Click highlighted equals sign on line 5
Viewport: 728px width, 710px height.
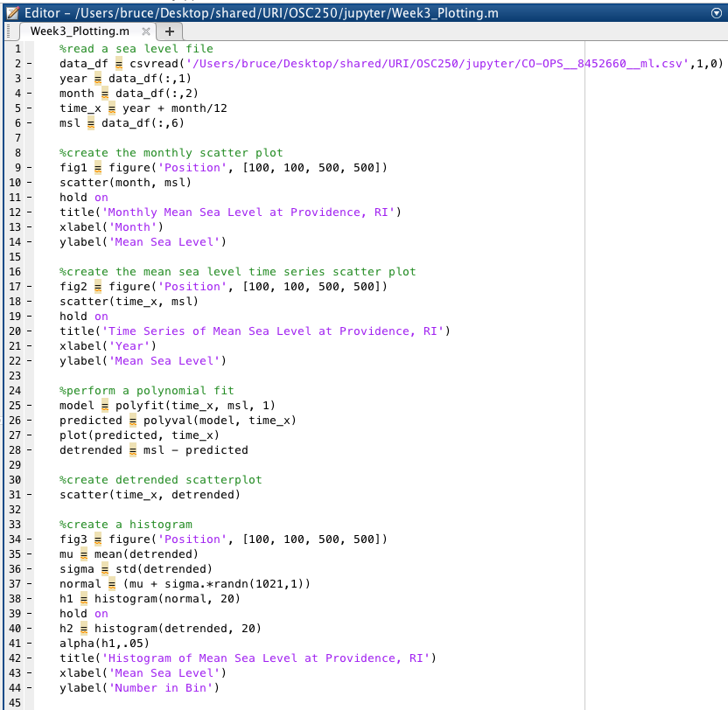coord(112,108)
